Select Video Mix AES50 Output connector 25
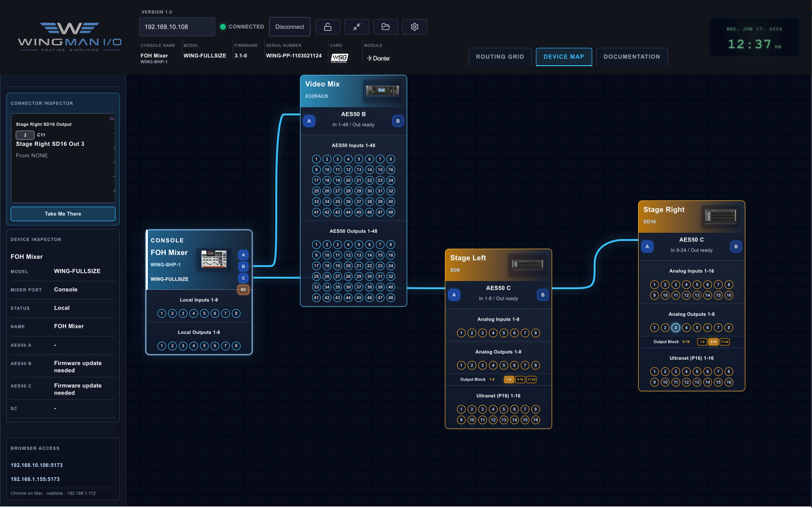Viewport: 812px width, 508px height. click(316, 276)
